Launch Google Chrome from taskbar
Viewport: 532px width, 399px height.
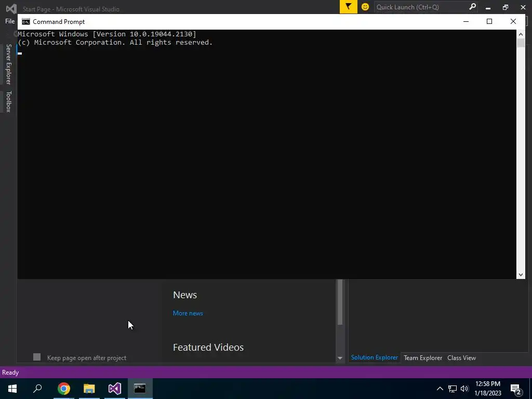63,389
